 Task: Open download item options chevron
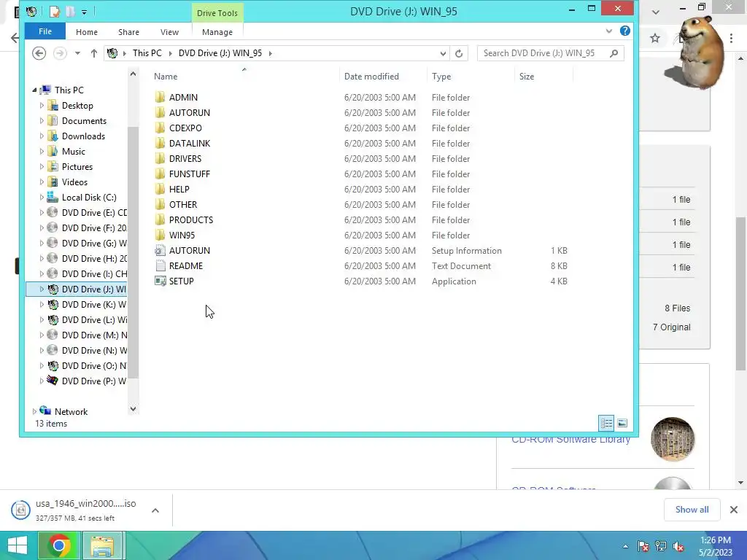pos(155,510)
